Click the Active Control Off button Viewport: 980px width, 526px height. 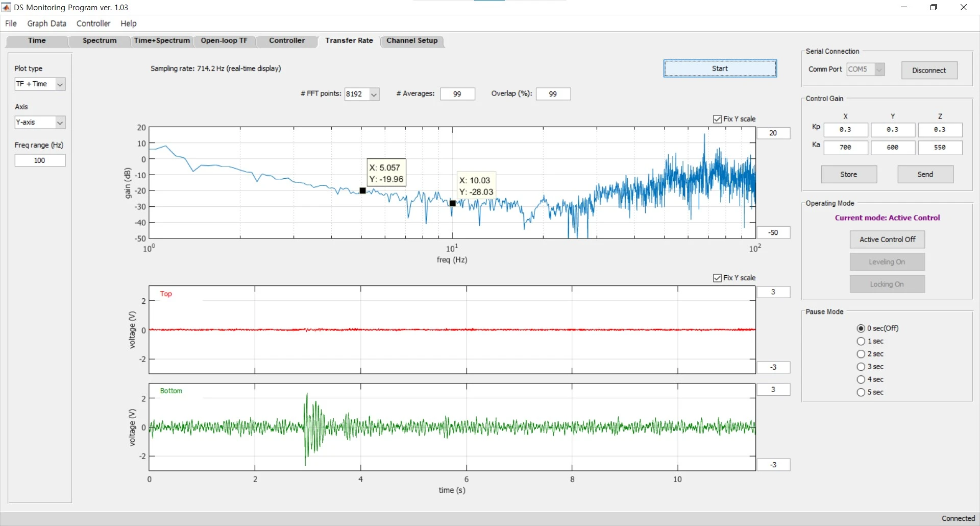[x=887, y=240]
